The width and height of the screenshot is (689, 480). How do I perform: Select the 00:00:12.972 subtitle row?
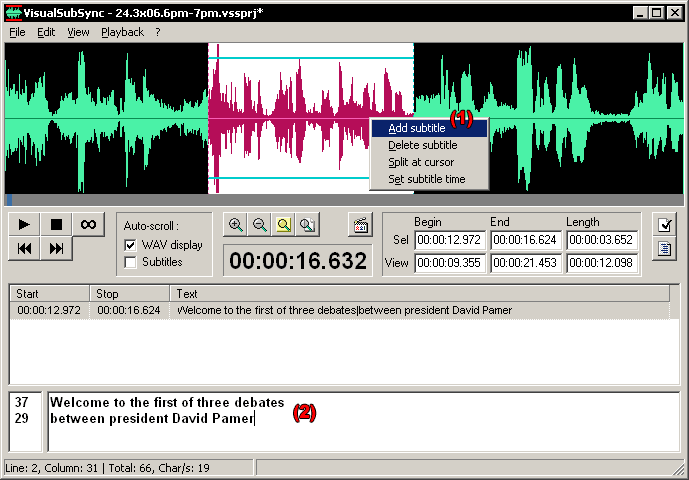[50, 310]
